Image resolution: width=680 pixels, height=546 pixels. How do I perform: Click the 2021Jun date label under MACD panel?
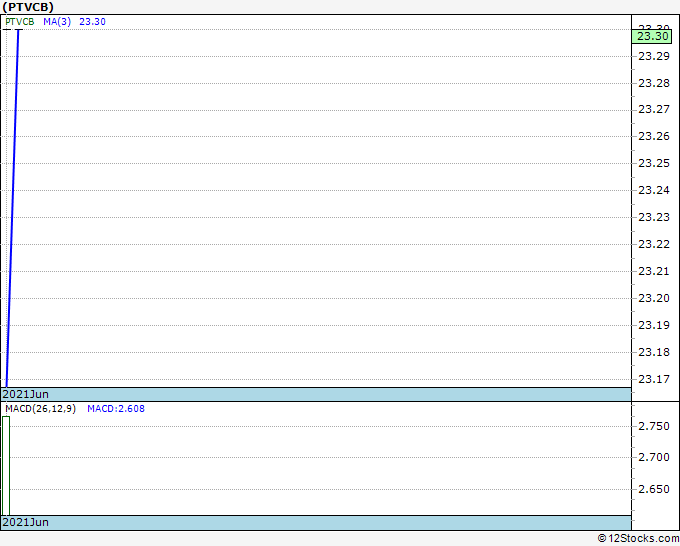pyautogui.click(x=25, y=522)
